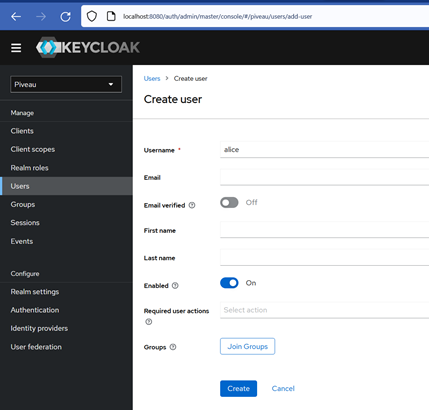Click the Join Groups button
Image resolution: width=429 pixels, height=410 pixels.
coord(247,346)
